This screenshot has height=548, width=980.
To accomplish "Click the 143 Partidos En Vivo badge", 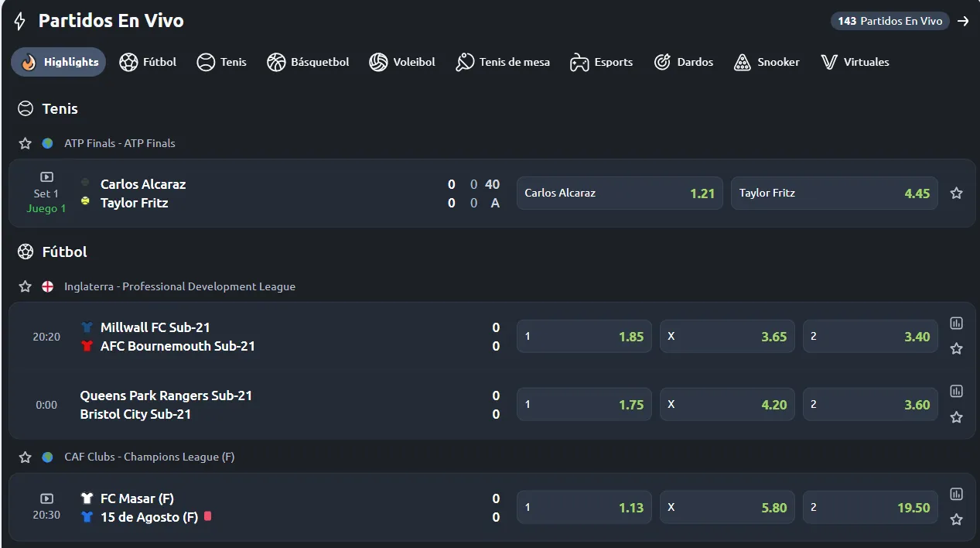I will 890,21.
